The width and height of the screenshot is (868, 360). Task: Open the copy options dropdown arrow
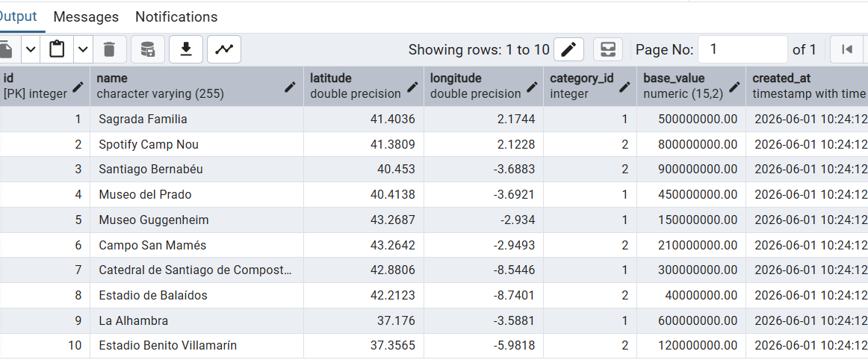[x=31, y=49]
